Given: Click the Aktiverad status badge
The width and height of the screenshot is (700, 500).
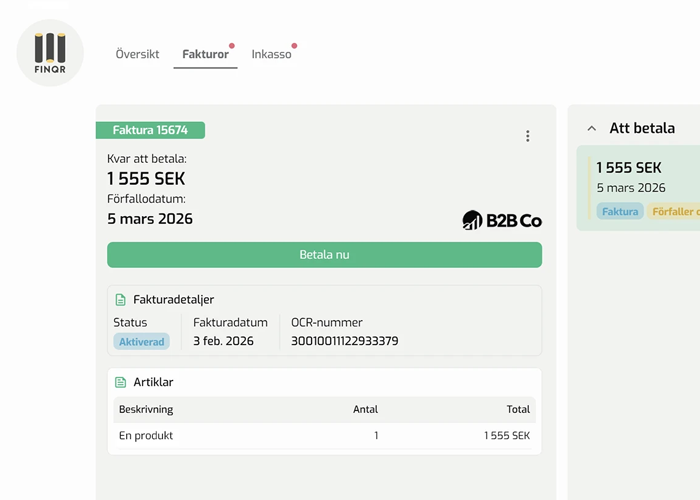Looking at the screenshot, I should [x=141, y=341].
